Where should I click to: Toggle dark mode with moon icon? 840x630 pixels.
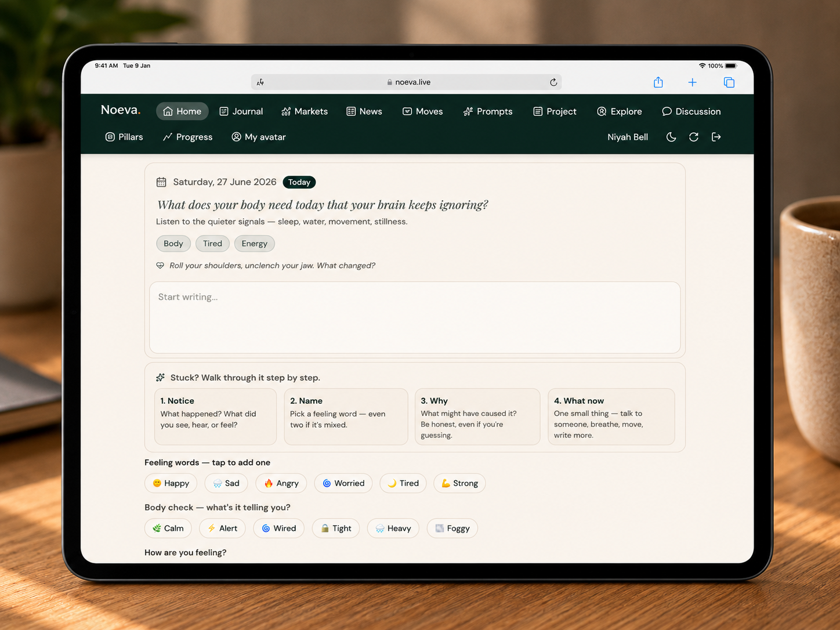pyautogui.click(x=671, y=137)
